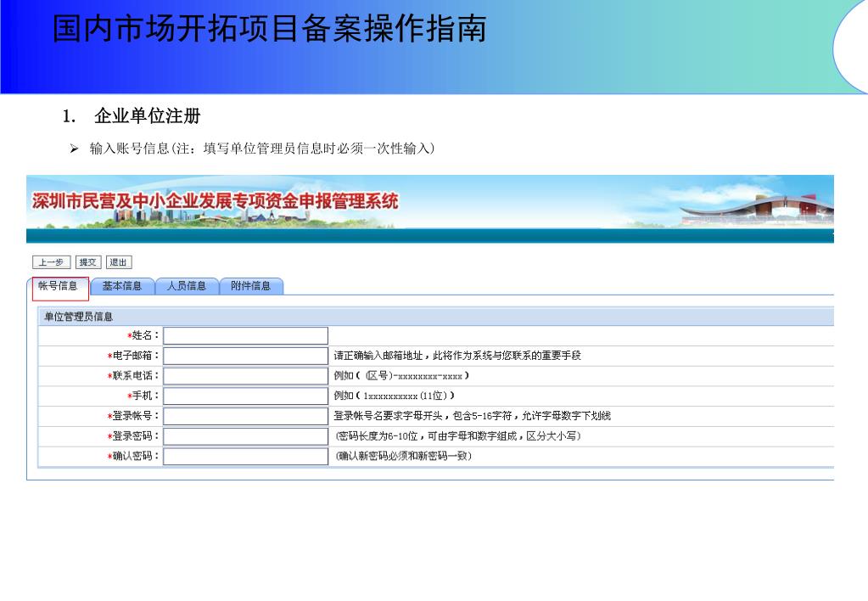Open the 人员信息 tab

click(x=187, y=286)
